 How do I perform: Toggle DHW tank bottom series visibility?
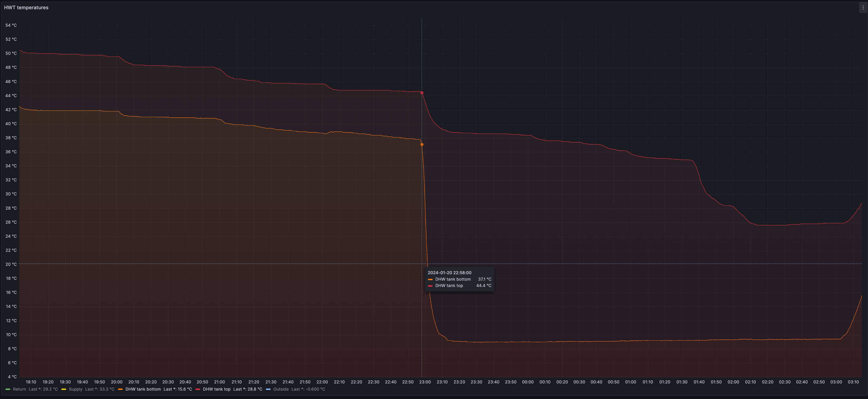[x=143, y=389]
